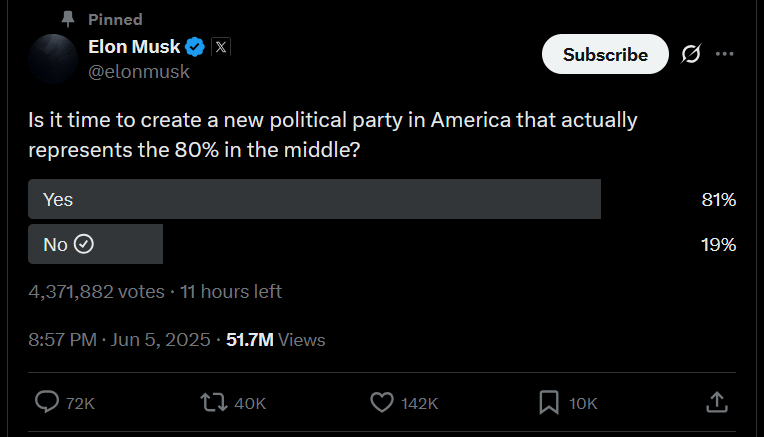Open the three-dot More menu
The image size is (764, 437).
[726, 54]
